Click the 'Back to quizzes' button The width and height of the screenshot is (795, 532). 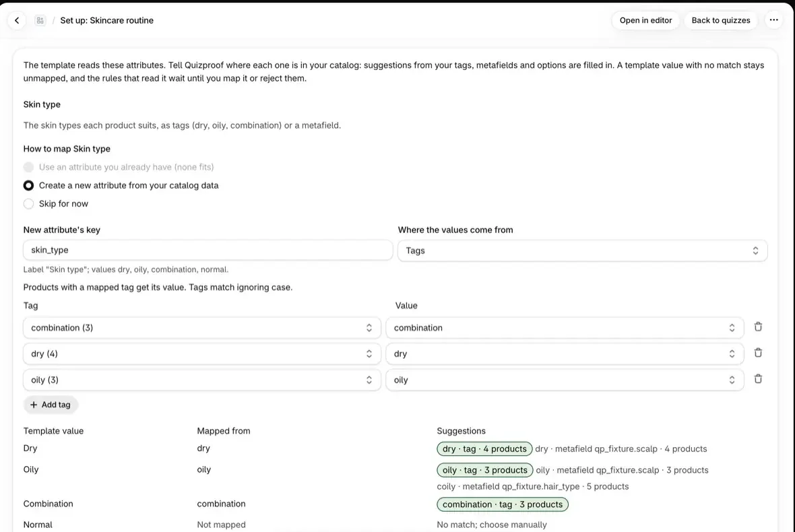[720, 20]
